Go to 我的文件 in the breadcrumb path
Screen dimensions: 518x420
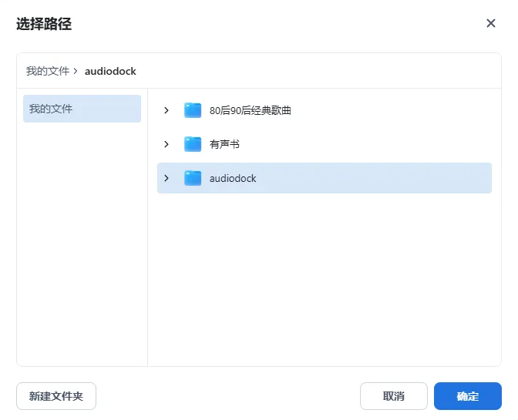pos(48,71)
